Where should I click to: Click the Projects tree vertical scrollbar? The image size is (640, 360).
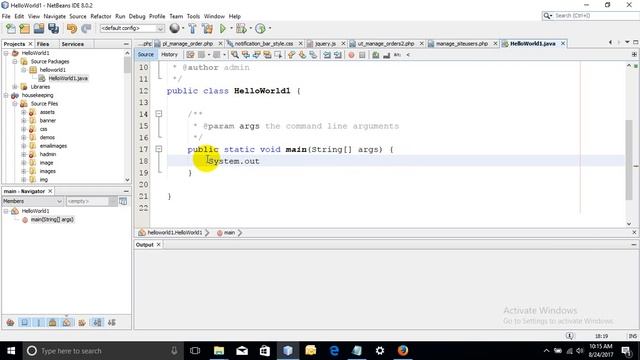click(127, 65)
